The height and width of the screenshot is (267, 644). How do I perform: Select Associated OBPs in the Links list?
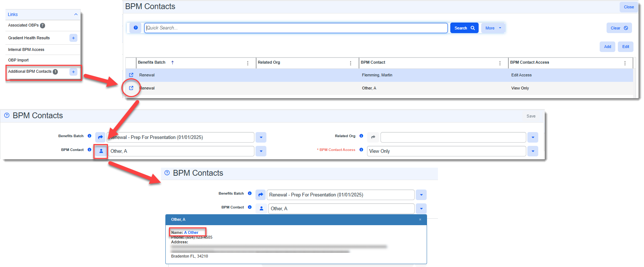[x=23, y=25]
